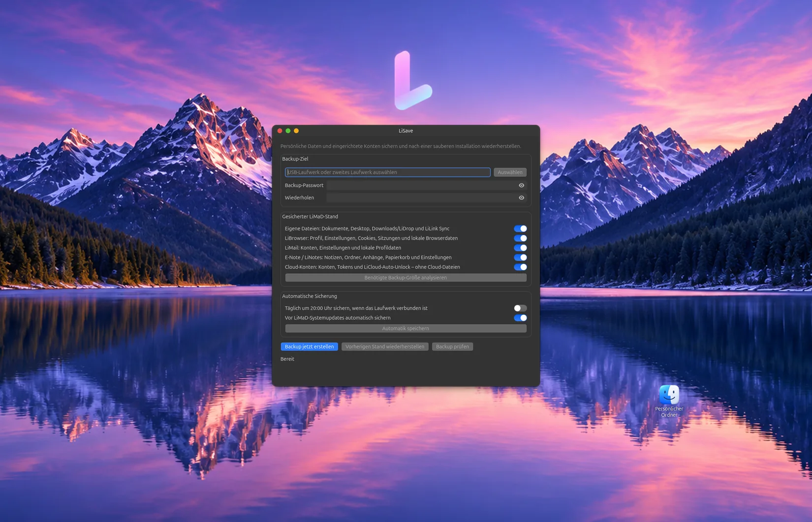This screenshot has height=522, width=812.
Task: Click the Auswählen button
Action: [x=510, y=172]
